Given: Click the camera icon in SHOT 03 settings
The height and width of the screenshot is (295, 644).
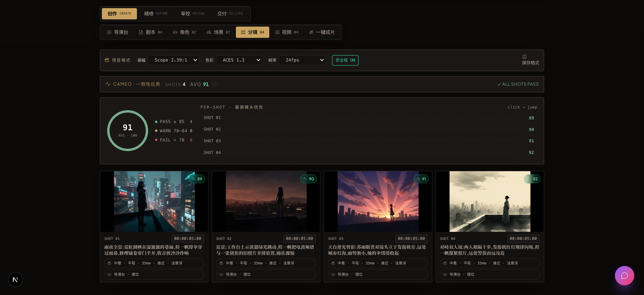Looking at the screenshot, I should [333, 263].
